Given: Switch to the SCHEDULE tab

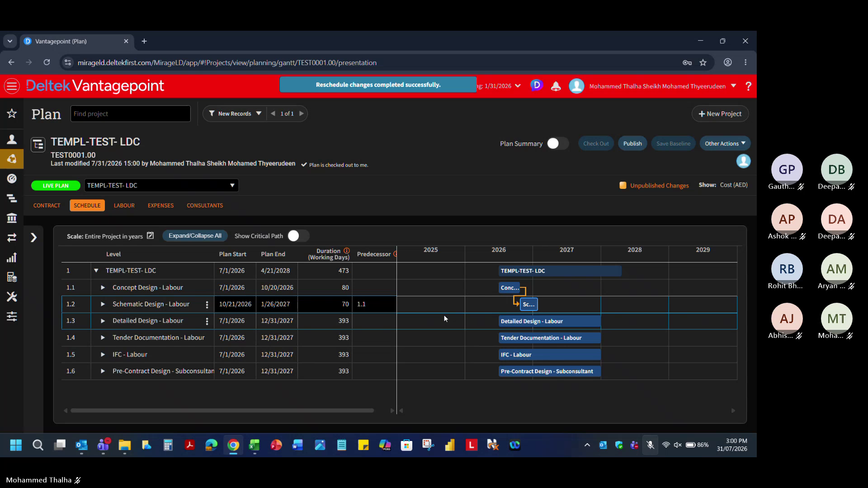Looking at the screenshot, I should [x=87, y=206].
